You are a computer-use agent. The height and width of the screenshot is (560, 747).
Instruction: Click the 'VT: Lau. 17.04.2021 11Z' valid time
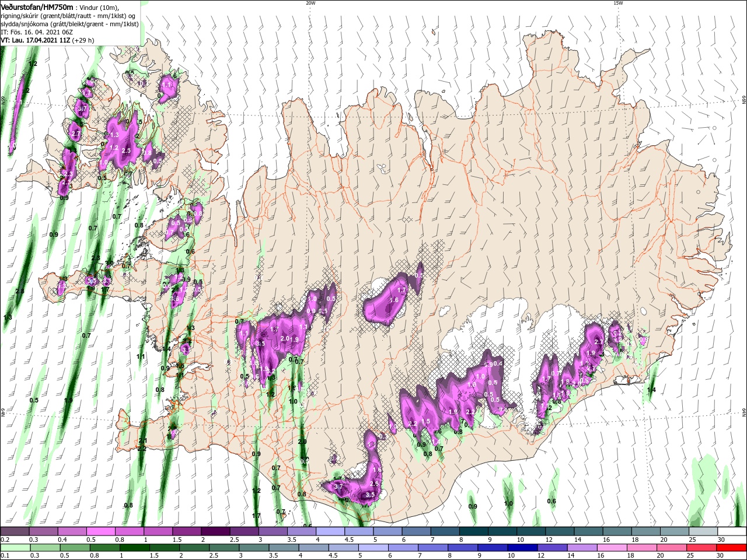point(36,41)
